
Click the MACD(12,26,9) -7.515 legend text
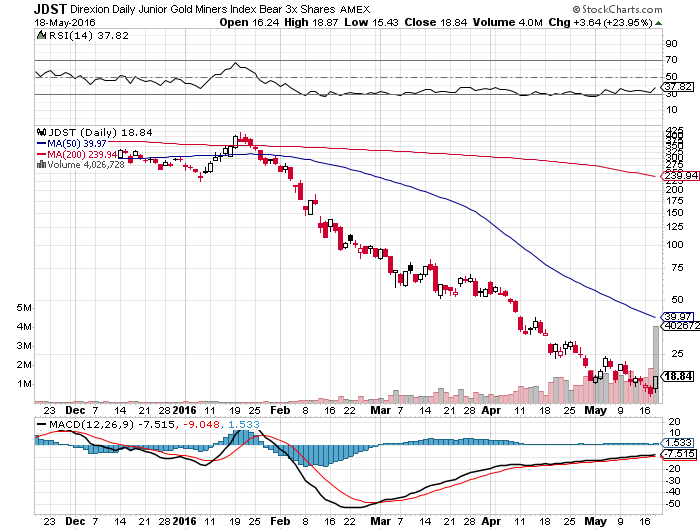(112, 424)
